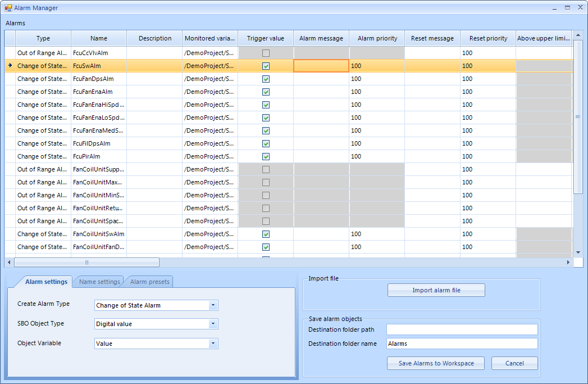Click the Alarm Manager title bar icon

(x=8, y=8)
